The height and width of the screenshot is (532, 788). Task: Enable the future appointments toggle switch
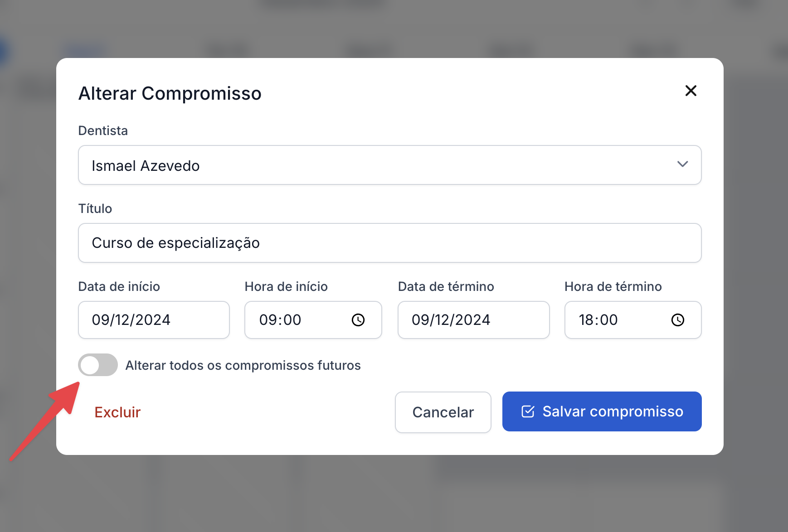98,365
